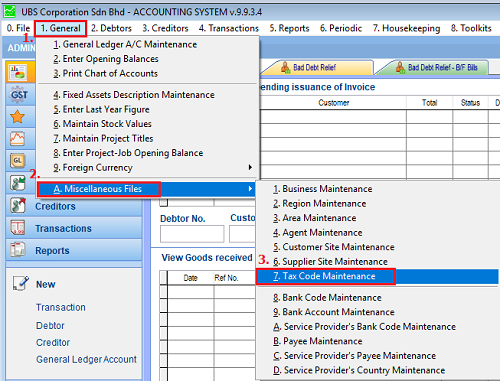Open Service Provider's Bank Code Maintenance
This screenshot has width=500, height=381.
tap(378, 327)
